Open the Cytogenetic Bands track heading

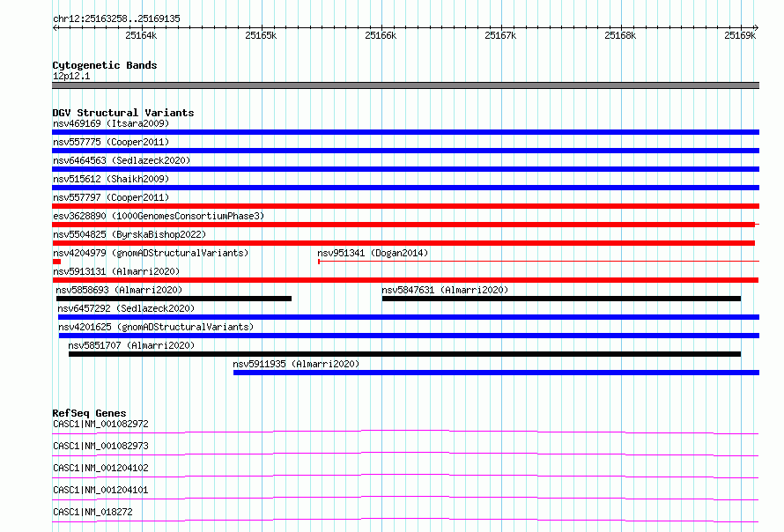[105, 65]
